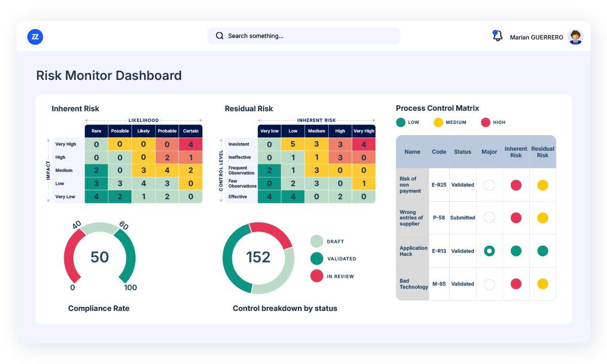Click the search magnifier icon
This screenshot has height=364, width=607.
click(220, 36)
